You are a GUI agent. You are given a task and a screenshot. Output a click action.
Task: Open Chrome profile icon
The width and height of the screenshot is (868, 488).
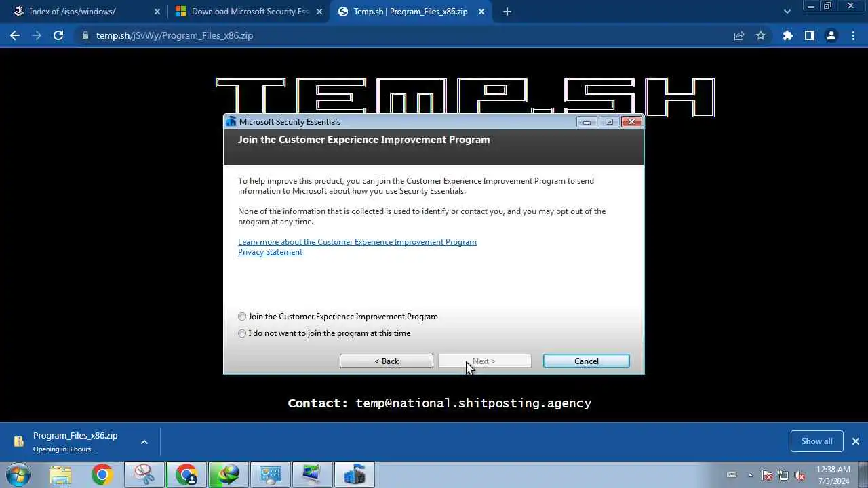pyautogui.click(x=831, y=35)
